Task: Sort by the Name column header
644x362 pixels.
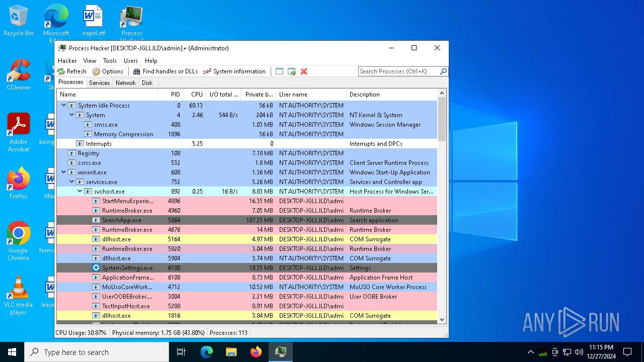Action: click(x=107, y=95)
